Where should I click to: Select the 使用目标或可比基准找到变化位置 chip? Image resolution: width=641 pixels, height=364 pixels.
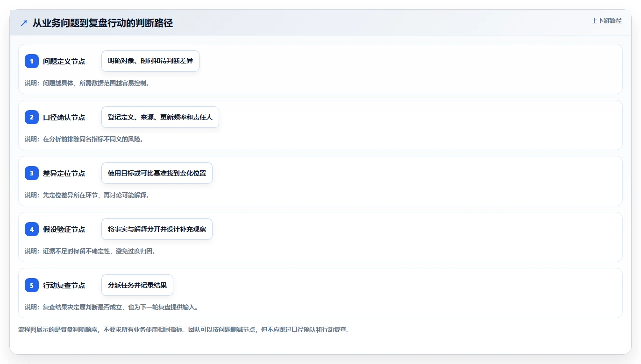(x=157, y=173)
